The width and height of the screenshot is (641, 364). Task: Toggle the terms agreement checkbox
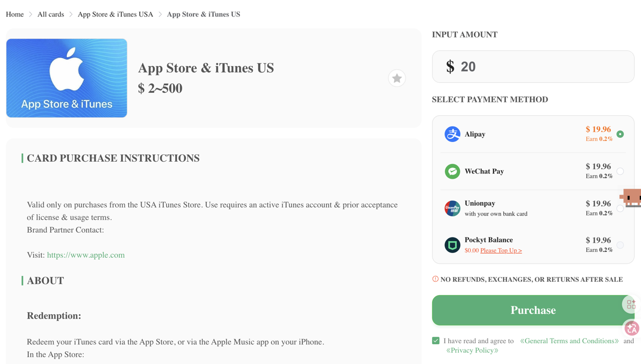coord(436,341)
